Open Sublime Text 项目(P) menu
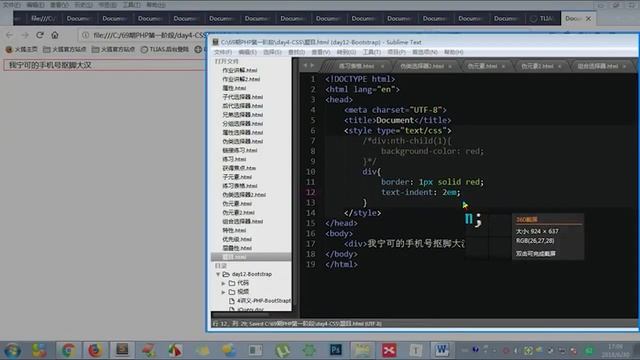The width and height of the screenshot is (640, 360). point(396,52)
